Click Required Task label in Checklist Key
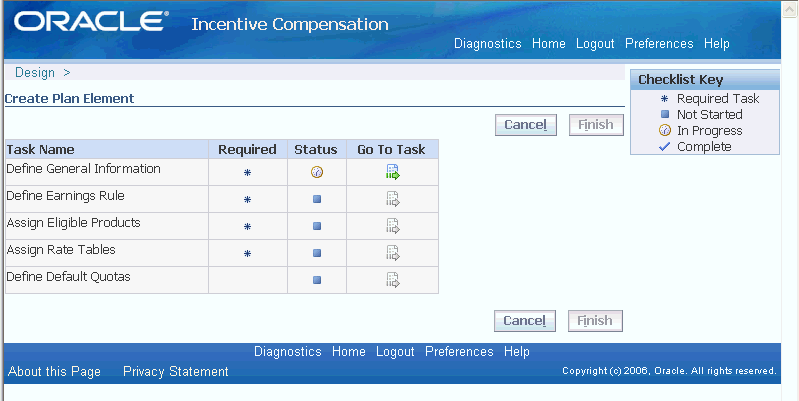The width and height of the screenshot is (799, 401). coord(718,99)
